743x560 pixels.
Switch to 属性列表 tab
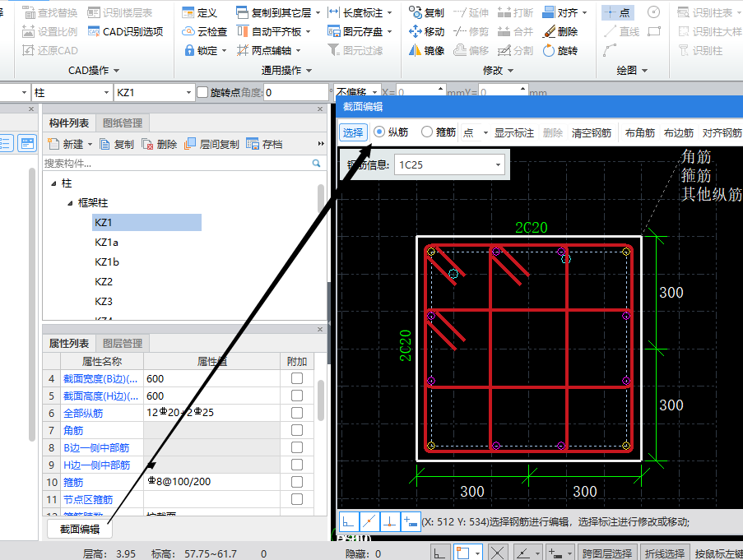pos(69,343)
